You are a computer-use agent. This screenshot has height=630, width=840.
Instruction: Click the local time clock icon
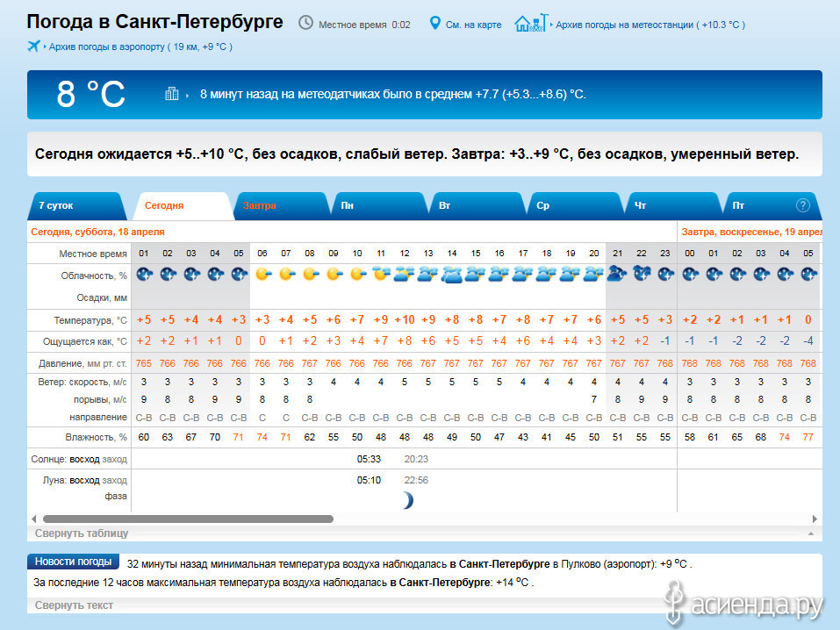(305, 23)
